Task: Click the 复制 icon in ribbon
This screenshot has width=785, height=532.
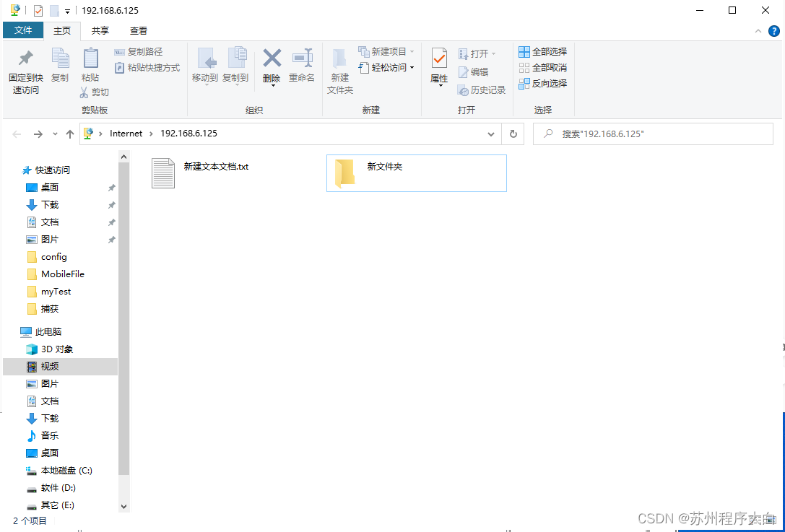Action: pyautogui.click(x=60, y=58)
